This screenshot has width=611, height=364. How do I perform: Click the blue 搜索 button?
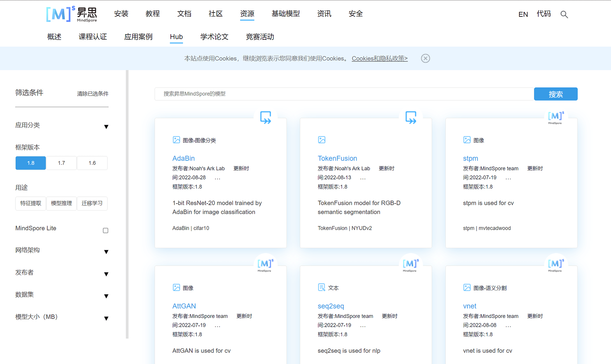(555, 94)
